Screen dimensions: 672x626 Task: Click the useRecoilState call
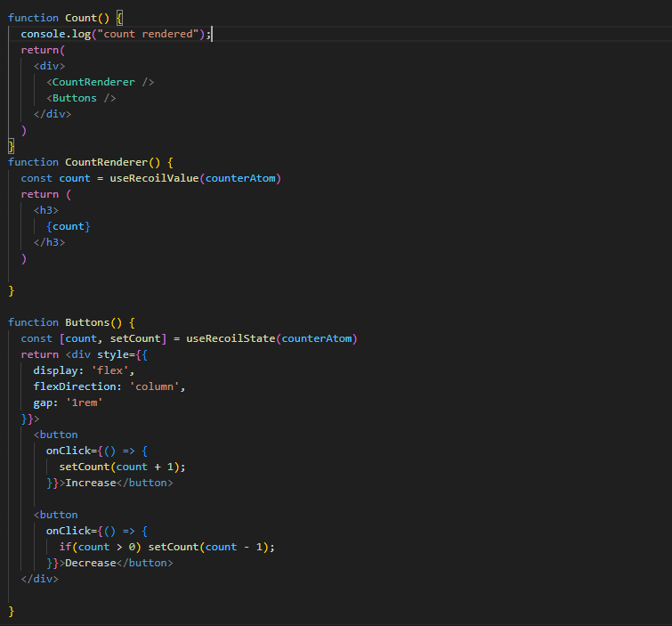coord(271,338)
